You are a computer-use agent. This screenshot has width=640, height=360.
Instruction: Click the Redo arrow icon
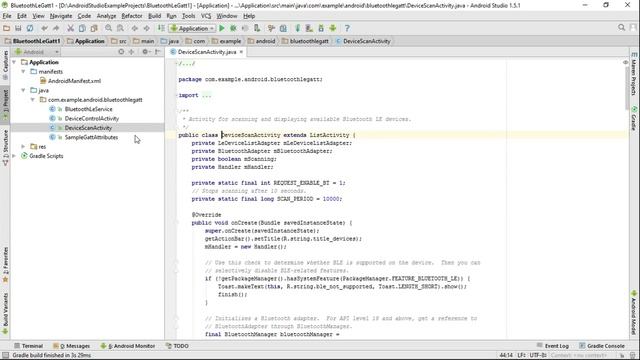tap(56, 28)
